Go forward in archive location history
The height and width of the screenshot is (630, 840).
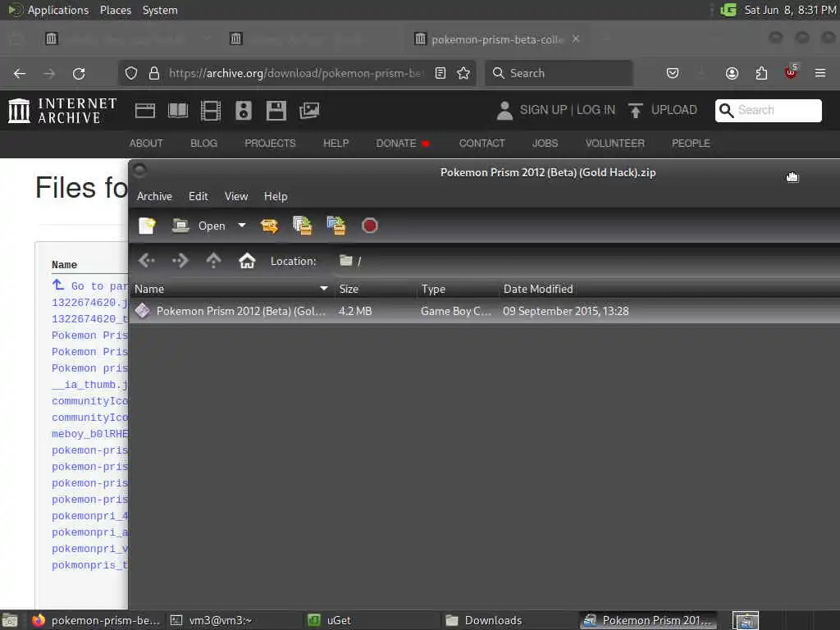180,261
